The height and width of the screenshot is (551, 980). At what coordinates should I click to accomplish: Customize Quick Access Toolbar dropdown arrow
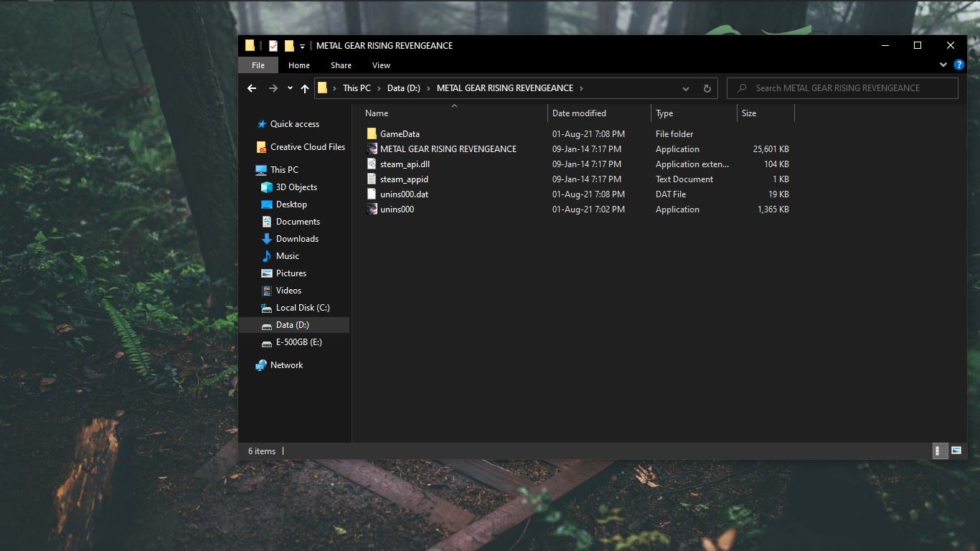(302, 46)
